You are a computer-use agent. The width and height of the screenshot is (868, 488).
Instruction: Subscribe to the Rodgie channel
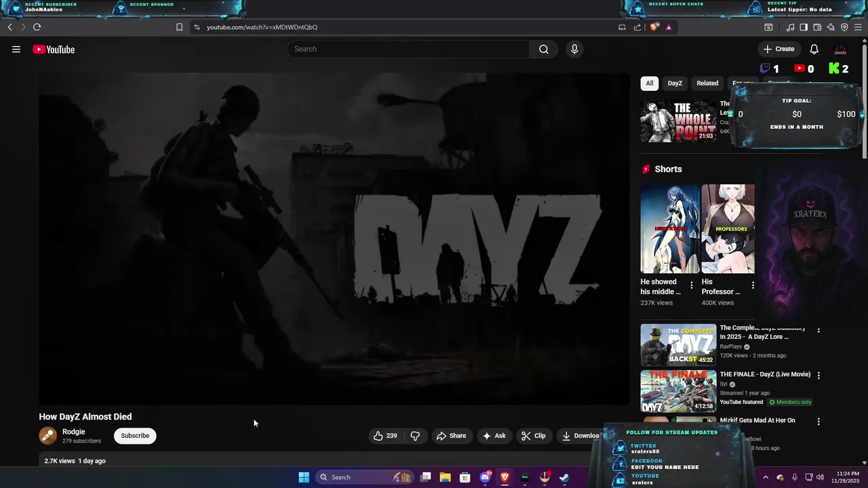click(x=135, y=436)
